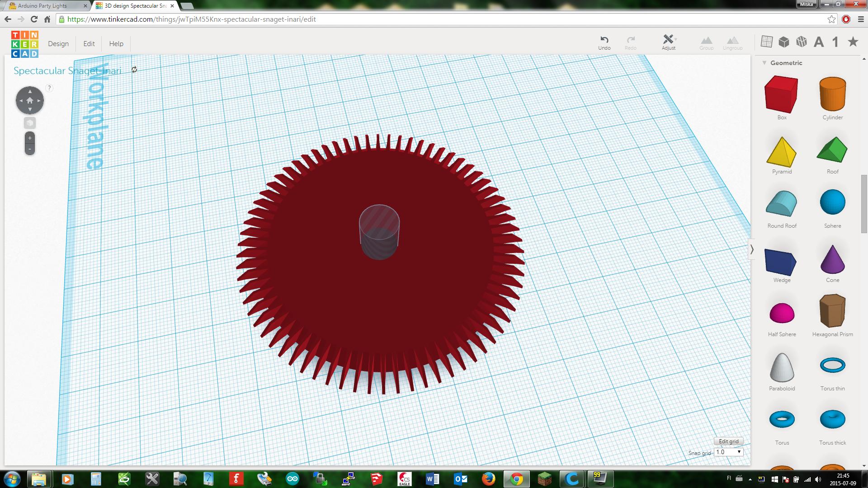The height and width of the screenshot is (488, 868).
Task: Choose the striped hole cube icon
Action: pos(802,42)
